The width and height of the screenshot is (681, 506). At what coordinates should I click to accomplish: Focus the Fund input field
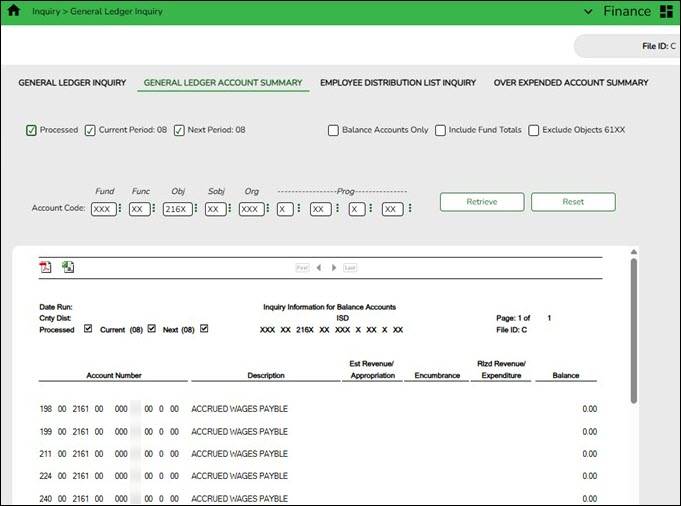[104, 209]
